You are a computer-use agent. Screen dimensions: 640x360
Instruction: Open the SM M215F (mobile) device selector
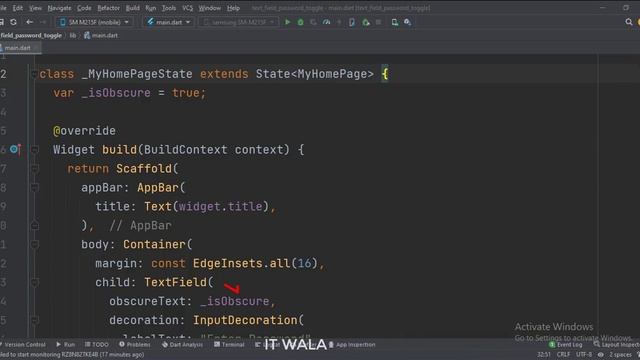pyautogui.click(x=95, y=22)
